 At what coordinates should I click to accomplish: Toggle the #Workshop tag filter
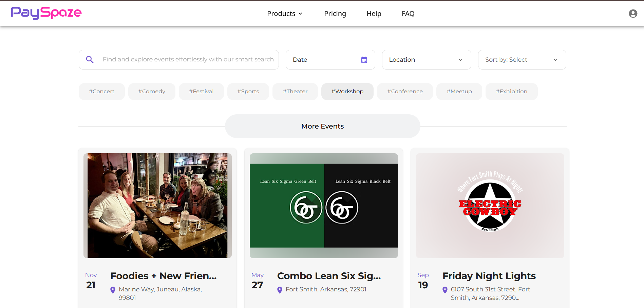click(347, 92)
